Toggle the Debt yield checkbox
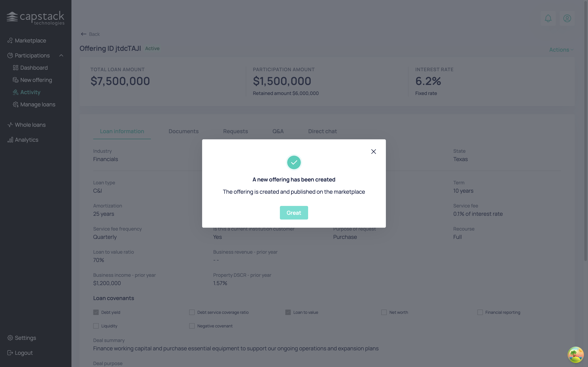The height and width of the screenshot is (367, 588). point(96,312)
